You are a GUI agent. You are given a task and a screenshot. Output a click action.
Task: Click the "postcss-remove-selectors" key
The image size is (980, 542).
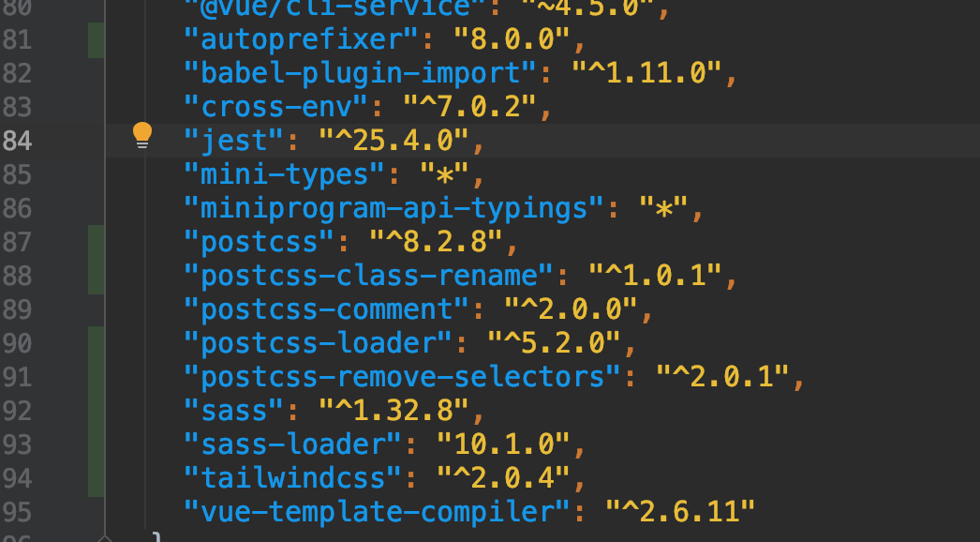[x=402, y=377]
